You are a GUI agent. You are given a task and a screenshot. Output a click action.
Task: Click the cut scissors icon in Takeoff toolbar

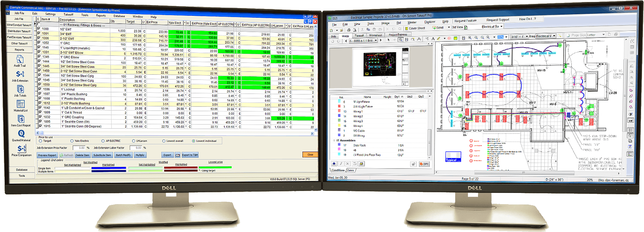(x=362, y=29)
